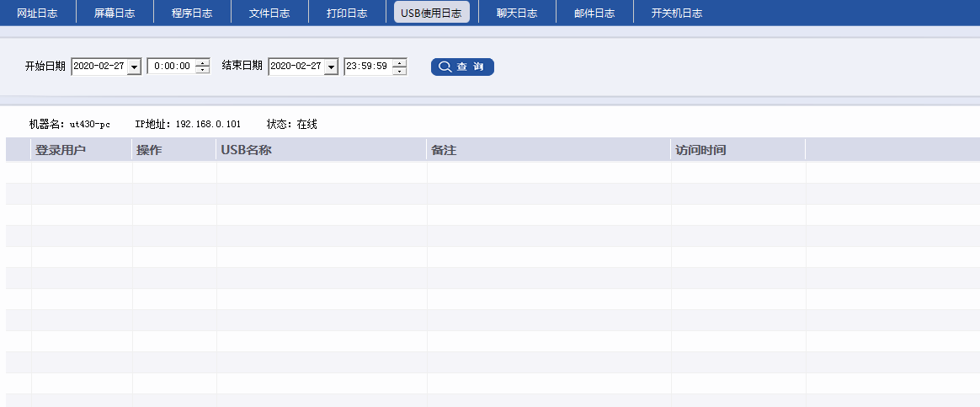
Task: Open the 网址日志 tab
Action: click(38, 13)
